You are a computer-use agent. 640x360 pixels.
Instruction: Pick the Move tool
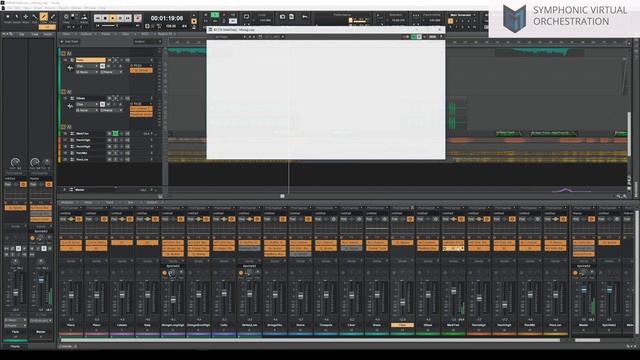click(x=25, y=18)
